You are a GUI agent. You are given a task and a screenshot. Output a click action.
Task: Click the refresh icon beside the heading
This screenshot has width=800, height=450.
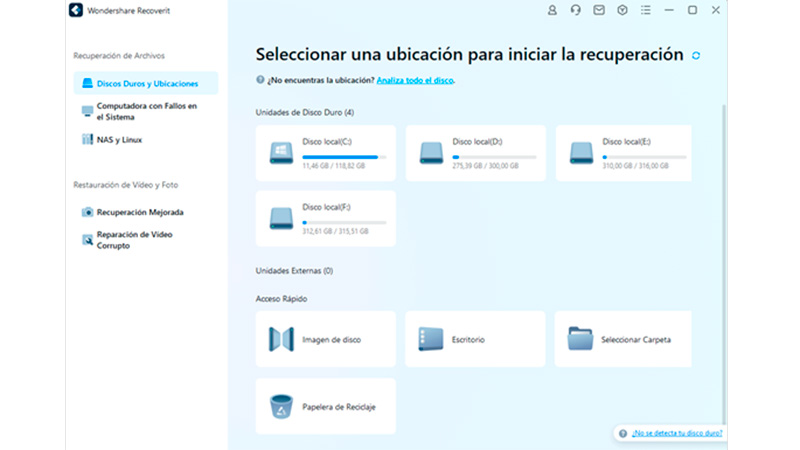coord(696,56)
